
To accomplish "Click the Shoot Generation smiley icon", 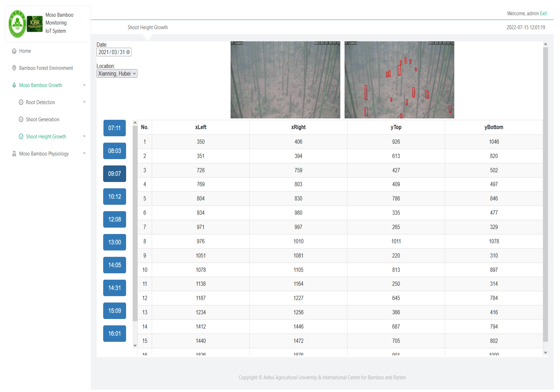I will (21, 119).
